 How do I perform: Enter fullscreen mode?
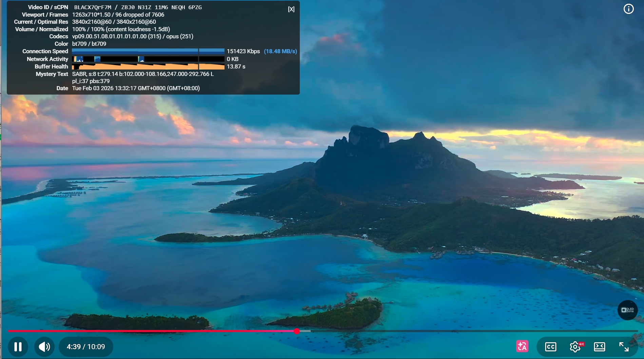624,346
